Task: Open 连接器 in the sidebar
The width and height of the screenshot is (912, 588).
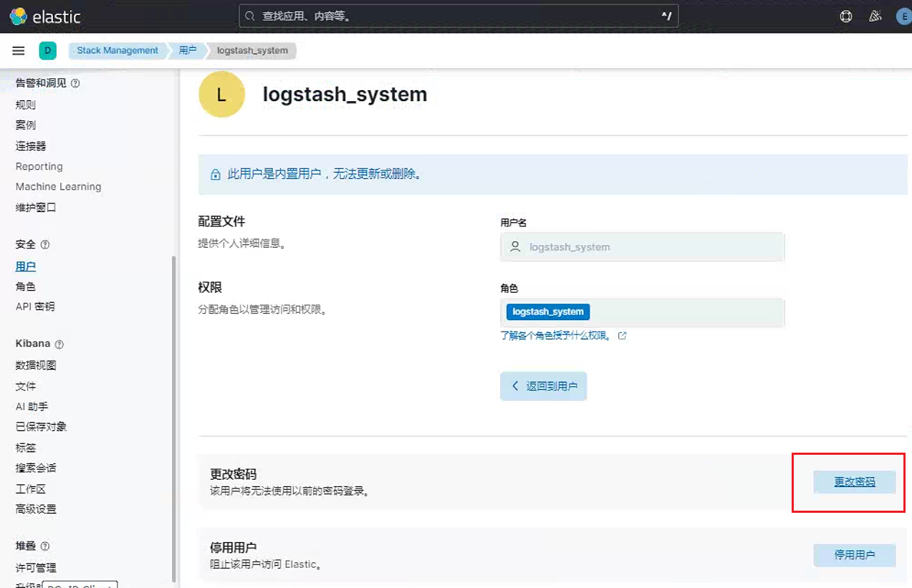Action: [x=31, y=145]
